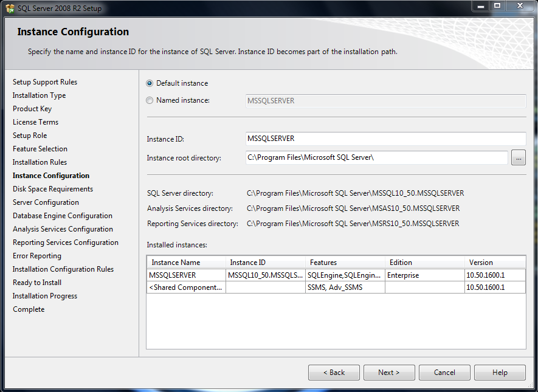538x392 pixels.
Task: Click the Instance ID column header
Action: coord(266,263)
